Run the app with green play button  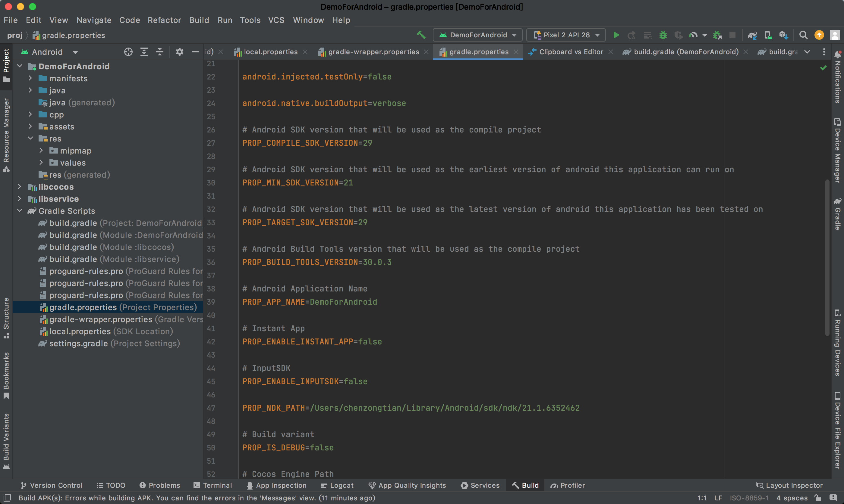[616, 35]
